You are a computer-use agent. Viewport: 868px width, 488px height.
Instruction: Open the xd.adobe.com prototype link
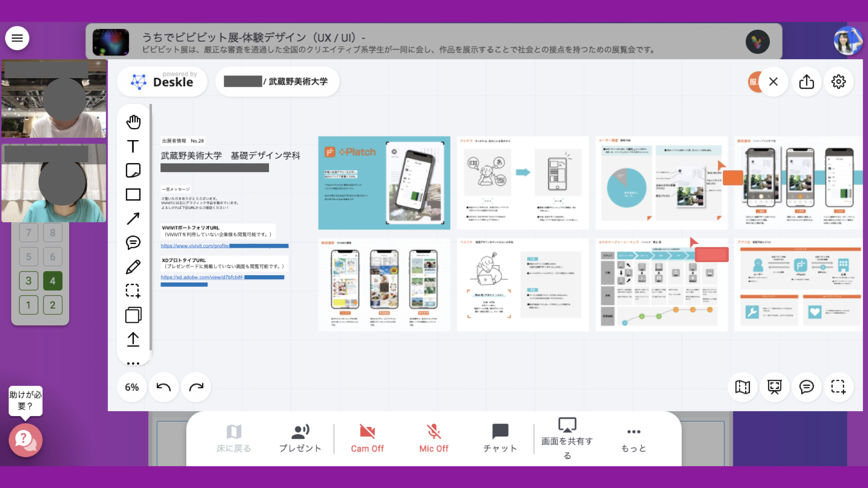202,277
